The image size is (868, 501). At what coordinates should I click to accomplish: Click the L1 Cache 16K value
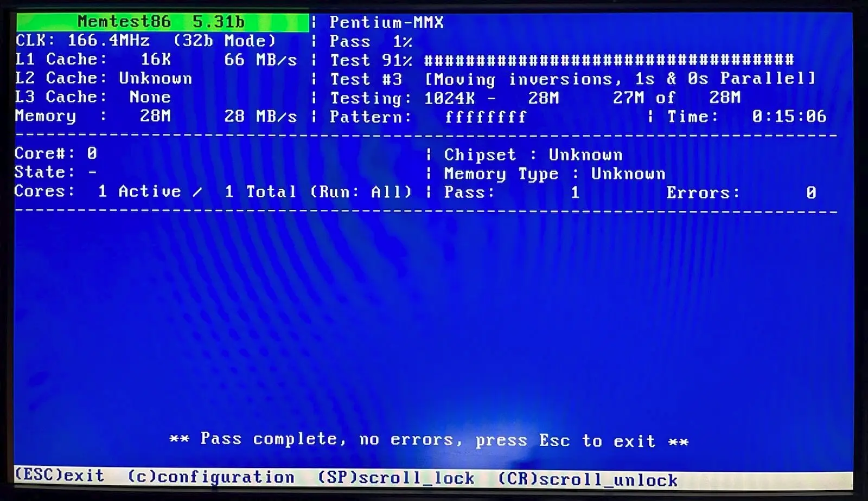click(x=156, y=59)
